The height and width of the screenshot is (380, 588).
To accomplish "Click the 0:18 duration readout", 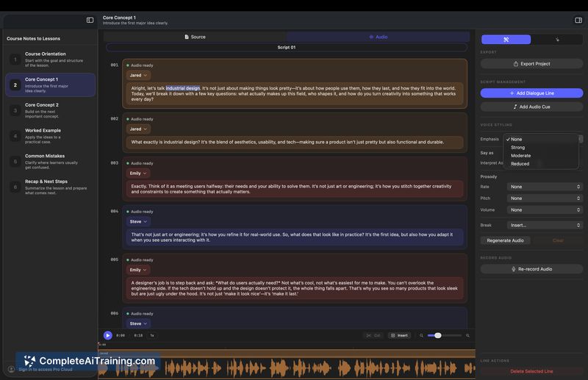I will click(x=138, y=335).
